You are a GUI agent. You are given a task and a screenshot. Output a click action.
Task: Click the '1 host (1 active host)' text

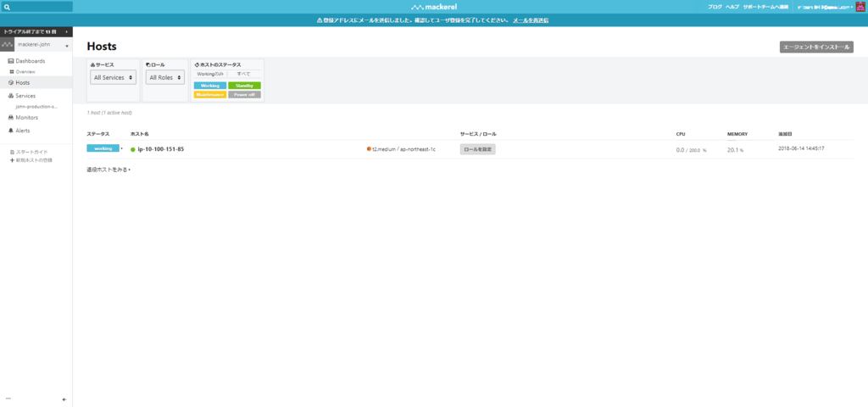pos(109,113)
